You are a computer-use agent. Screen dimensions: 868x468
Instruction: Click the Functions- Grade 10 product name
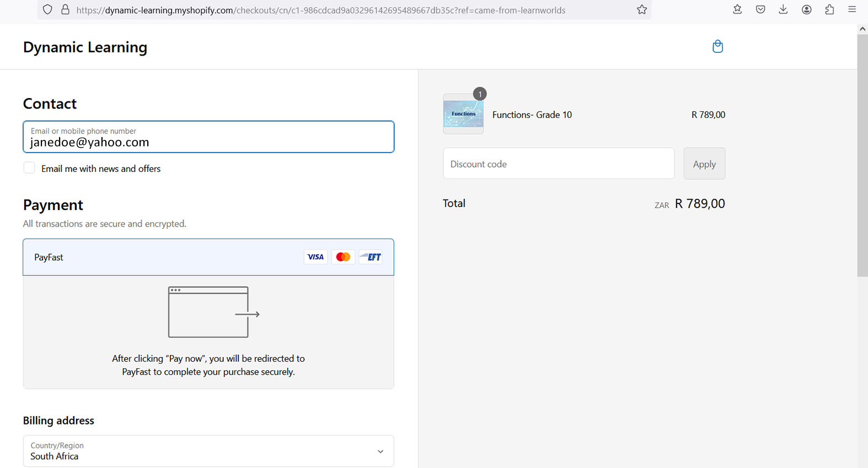coord(532,115)
